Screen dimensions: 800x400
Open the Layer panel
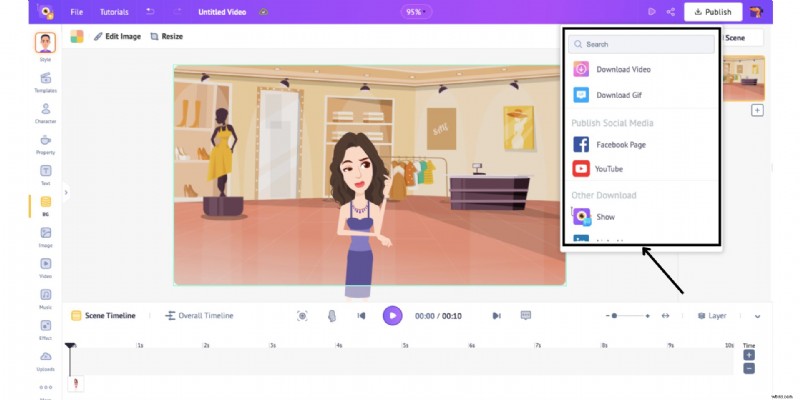[712, 316]
